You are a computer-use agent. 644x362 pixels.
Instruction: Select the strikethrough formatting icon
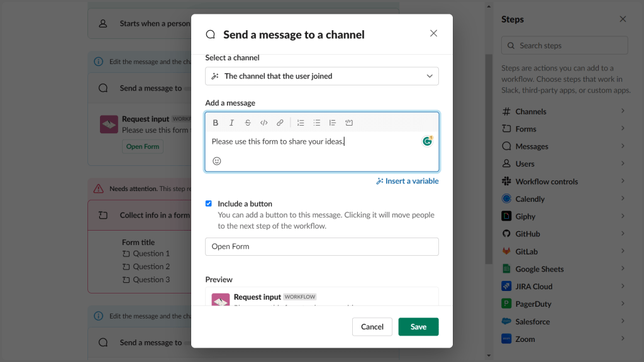coord(248,123)
